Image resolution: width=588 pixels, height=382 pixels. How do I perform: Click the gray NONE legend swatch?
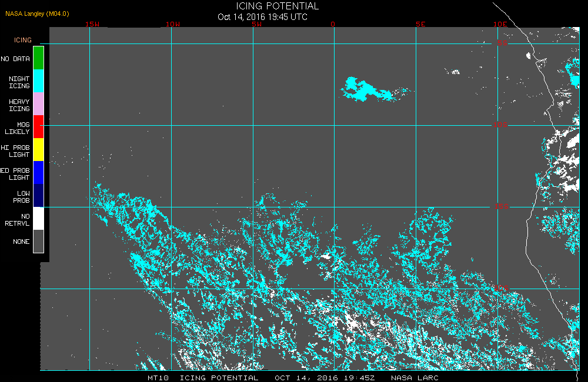click(39, 241)
